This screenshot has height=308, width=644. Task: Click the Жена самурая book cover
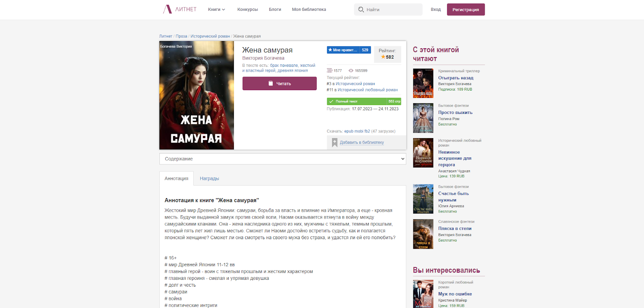pyautogui.click(x=196, y=95)
